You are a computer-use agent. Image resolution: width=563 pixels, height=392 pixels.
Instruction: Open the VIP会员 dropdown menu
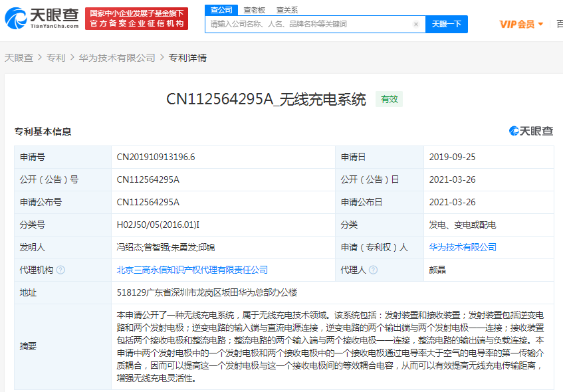pyautogui.click(x=521, y=25)
